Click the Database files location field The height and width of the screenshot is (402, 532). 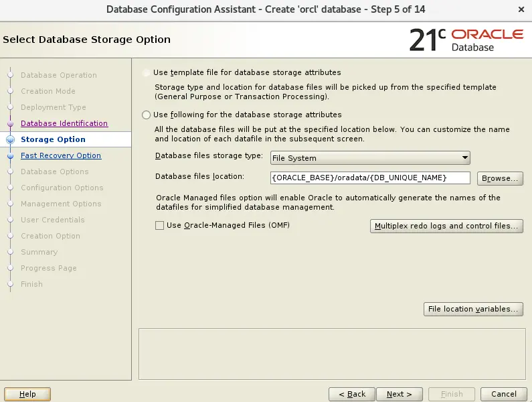tap(370, 178)
